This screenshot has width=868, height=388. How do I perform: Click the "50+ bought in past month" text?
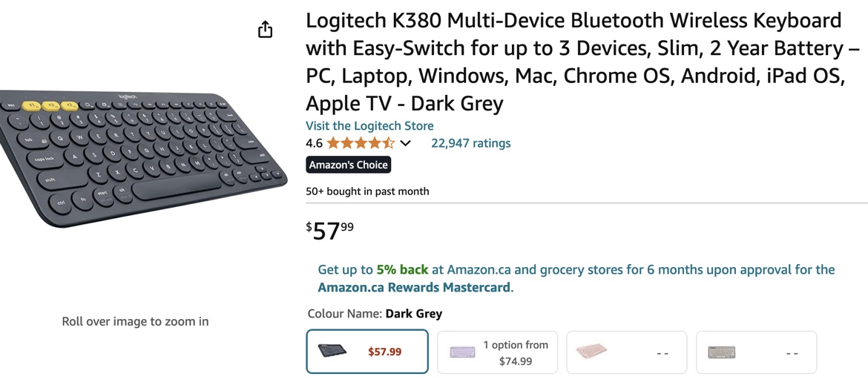(367, 191)
